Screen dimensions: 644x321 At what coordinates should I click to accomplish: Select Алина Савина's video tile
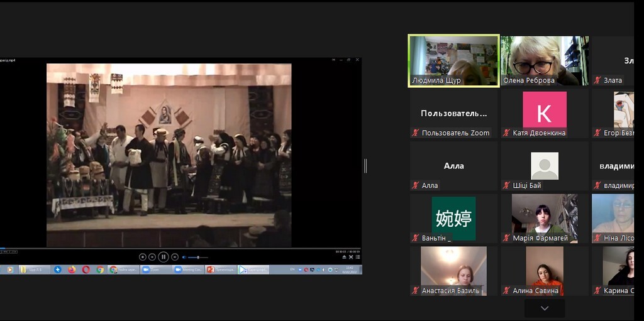(545, 271)
